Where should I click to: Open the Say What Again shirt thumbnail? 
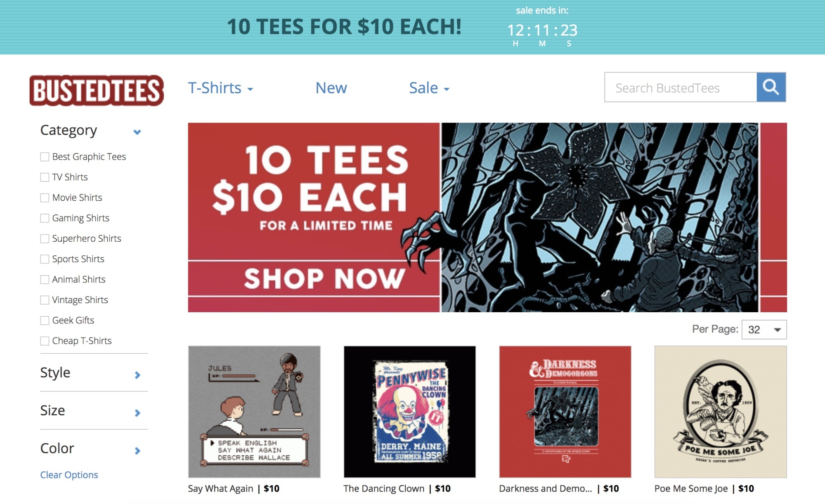[x=254, y=412]
